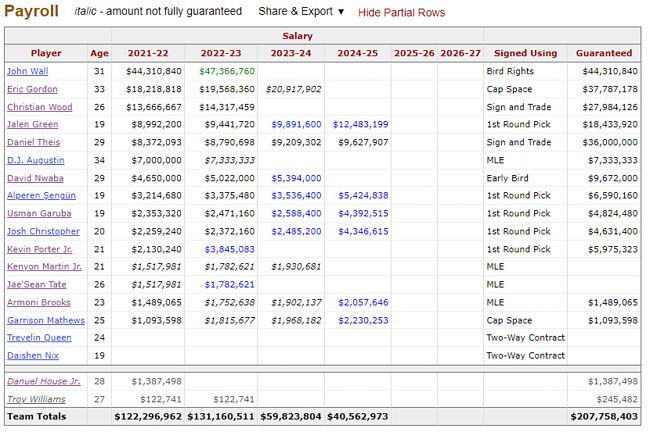Sort by the Guaranteed column header
Image resolution: width=650 pixels, height=432 pixels.
point(604,53)
